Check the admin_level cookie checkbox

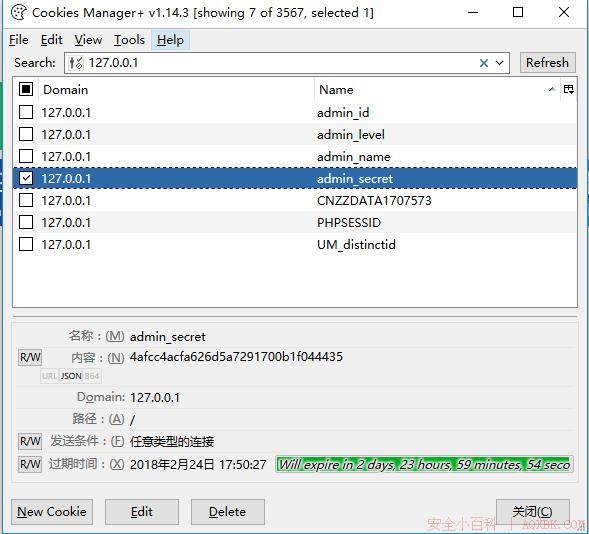click(x=26, y=134)
